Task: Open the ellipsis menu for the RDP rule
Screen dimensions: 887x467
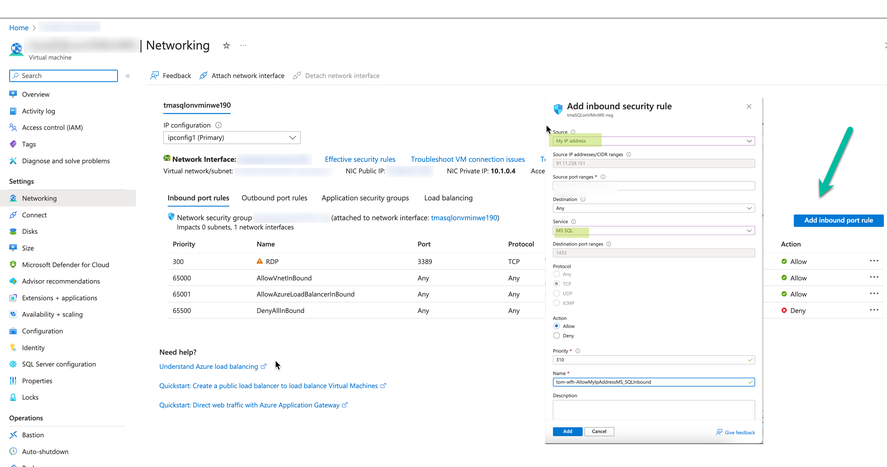Action: click(x=874, y=261)
